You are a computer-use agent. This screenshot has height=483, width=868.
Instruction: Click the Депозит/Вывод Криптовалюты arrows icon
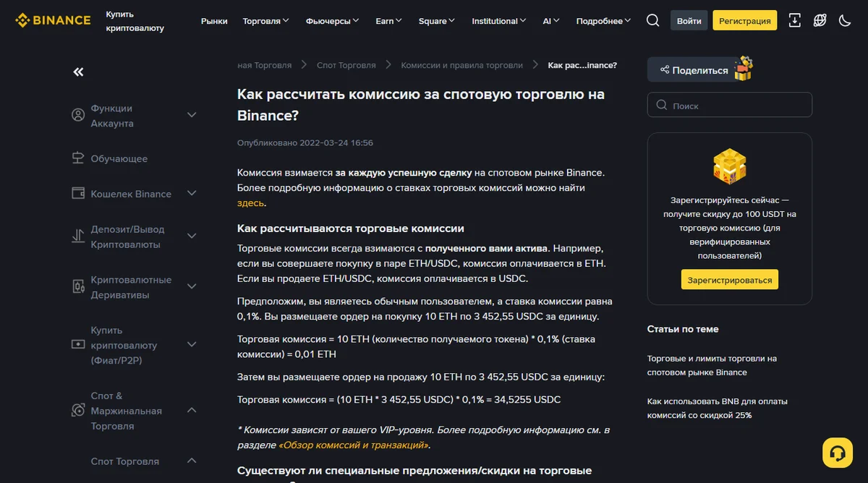pos(78,236)
